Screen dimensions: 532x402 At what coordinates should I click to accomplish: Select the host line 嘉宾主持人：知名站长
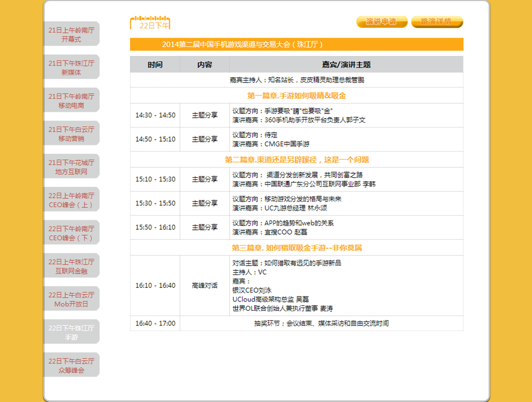tap(297, 80)
